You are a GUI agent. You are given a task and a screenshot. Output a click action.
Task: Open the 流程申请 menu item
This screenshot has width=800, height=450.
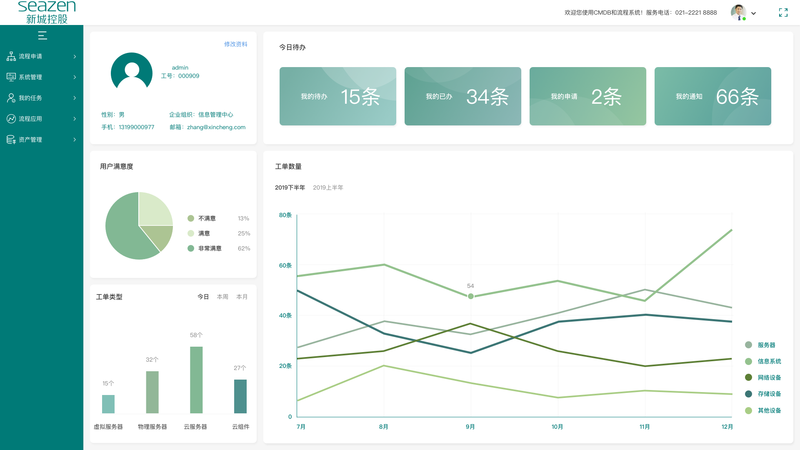click(x=41, y=56)
